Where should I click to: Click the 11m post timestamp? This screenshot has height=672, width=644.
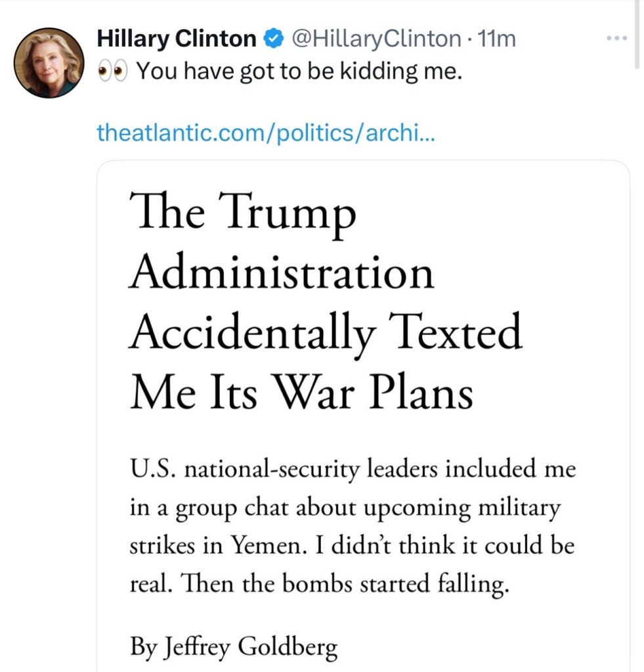pos(498,39)
